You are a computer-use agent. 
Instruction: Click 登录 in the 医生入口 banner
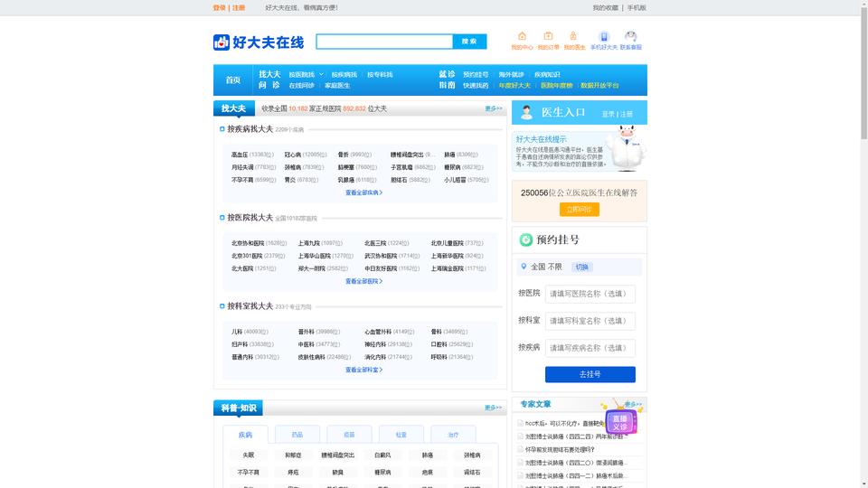click(608, 114)
